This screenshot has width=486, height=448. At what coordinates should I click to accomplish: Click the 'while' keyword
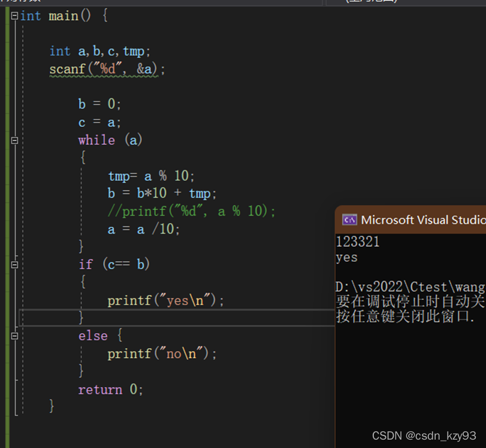coord(96,140)
